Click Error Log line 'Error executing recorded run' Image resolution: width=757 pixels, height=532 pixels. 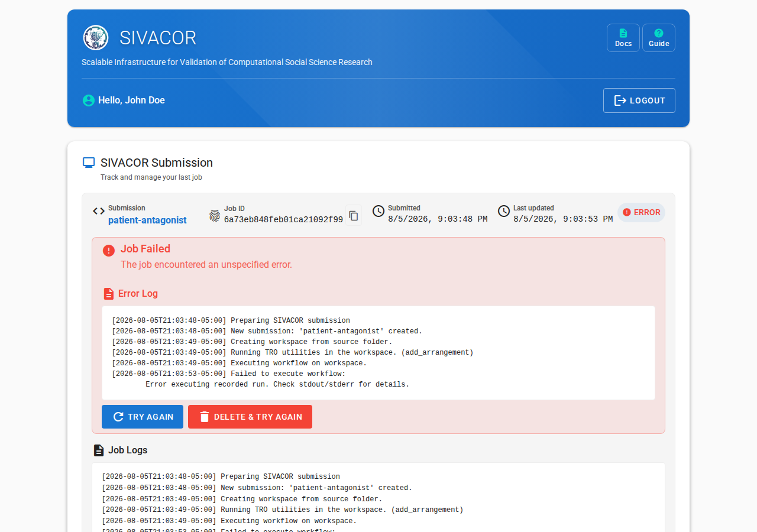click(x=277, y=384)
